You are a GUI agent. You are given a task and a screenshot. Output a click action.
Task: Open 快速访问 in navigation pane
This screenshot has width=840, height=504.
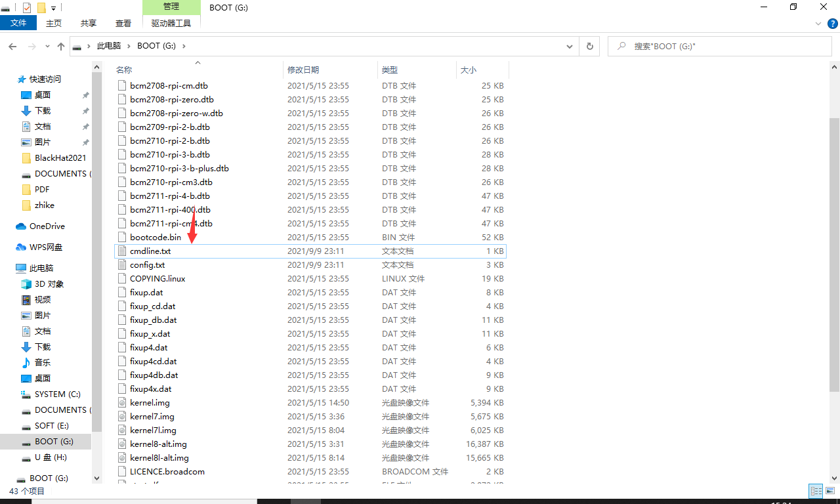45,79
